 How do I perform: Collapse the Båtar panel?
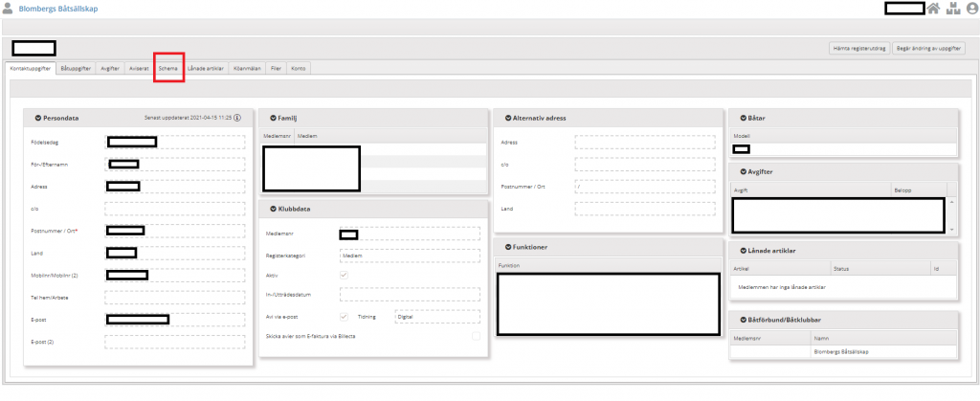[x=743, y=118]
